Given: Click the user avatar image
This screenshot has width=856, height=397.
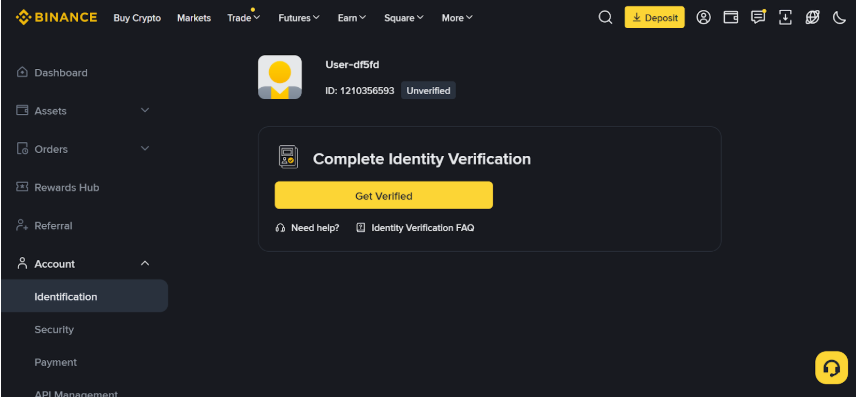Looking at the screenshot, I should (x=280, y=77).
